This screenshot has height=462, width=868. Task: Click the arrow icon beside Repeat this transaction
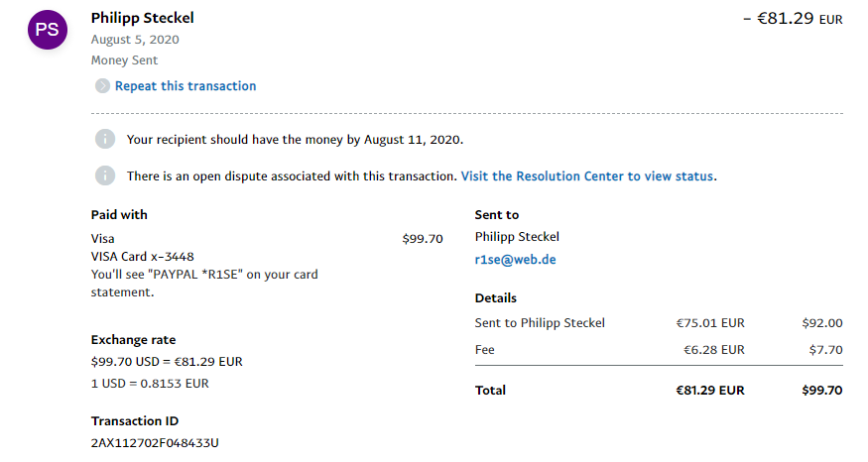(102, 86)
